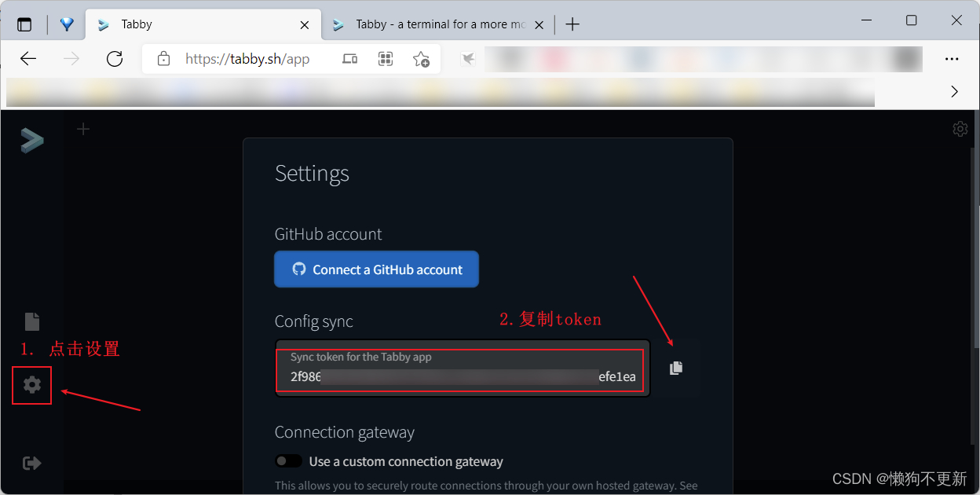The width and height of the screenshot is (980, 495).
Task: Click the address bar showing tabby.sh/app
Action: tap(247, 59)
